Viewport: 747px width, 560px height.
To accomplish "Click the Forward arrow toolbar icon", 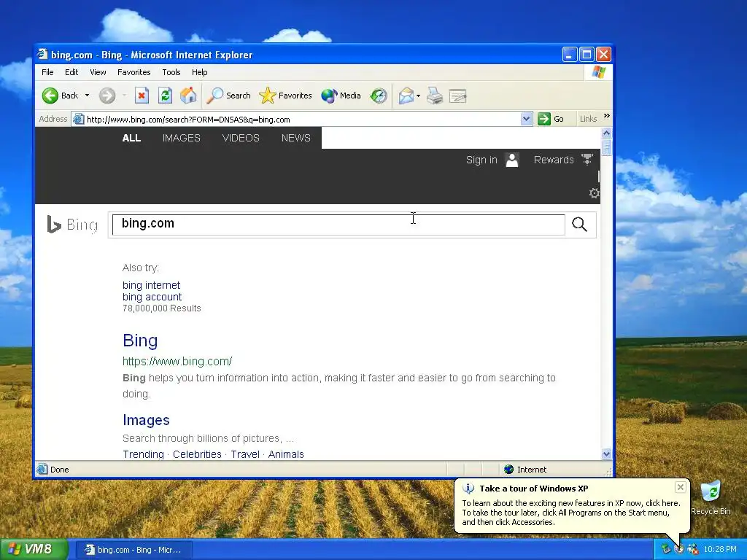I will [x=107, y=96].
